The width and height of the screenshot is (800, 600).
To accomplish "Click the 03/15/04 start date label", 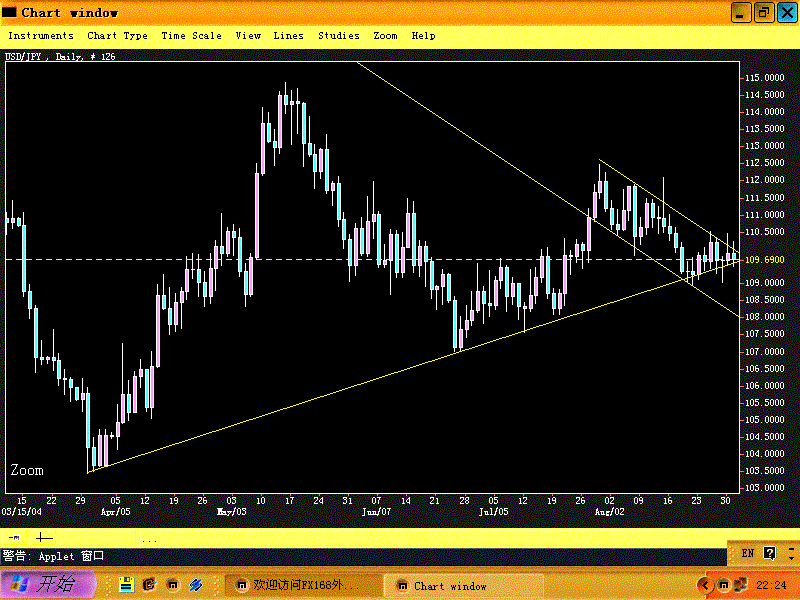I will 21,512.
